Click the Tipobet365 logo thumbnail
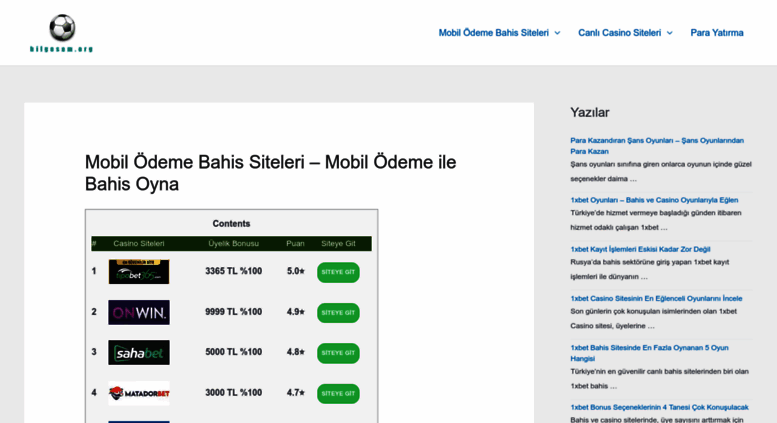 (x=139, y=271)
